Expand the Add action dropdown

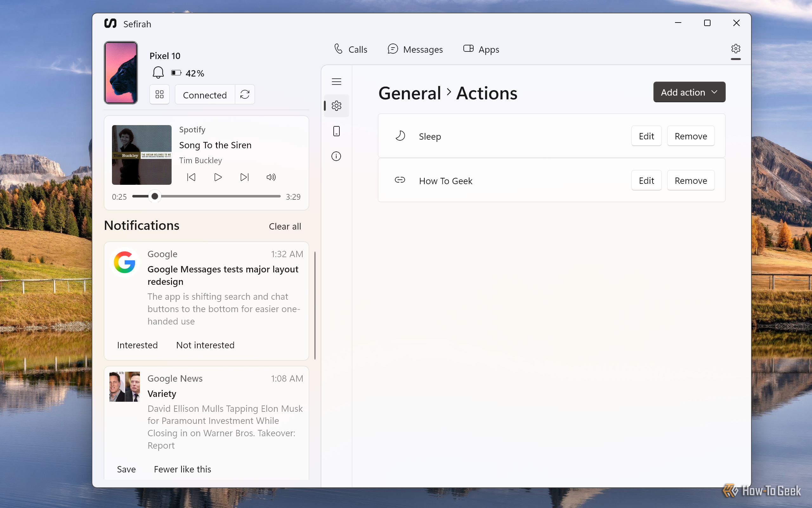click(x=689, y=92)
